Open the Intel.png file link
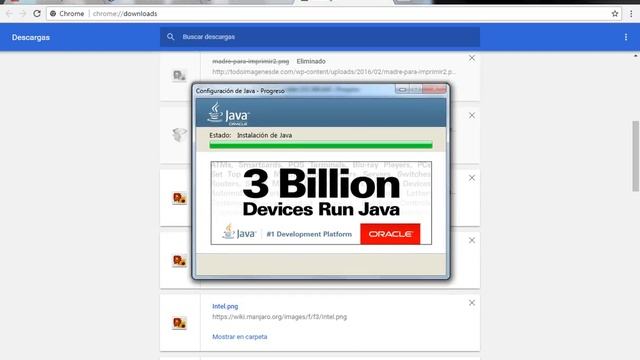 (225, 306)
